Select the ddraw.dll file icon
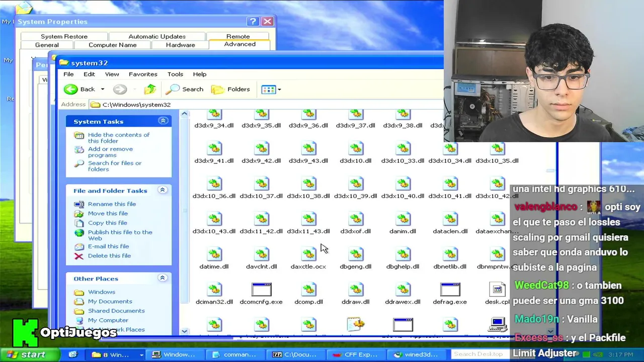The height and width of the screenshot is (362, 644). coord(356,290)
